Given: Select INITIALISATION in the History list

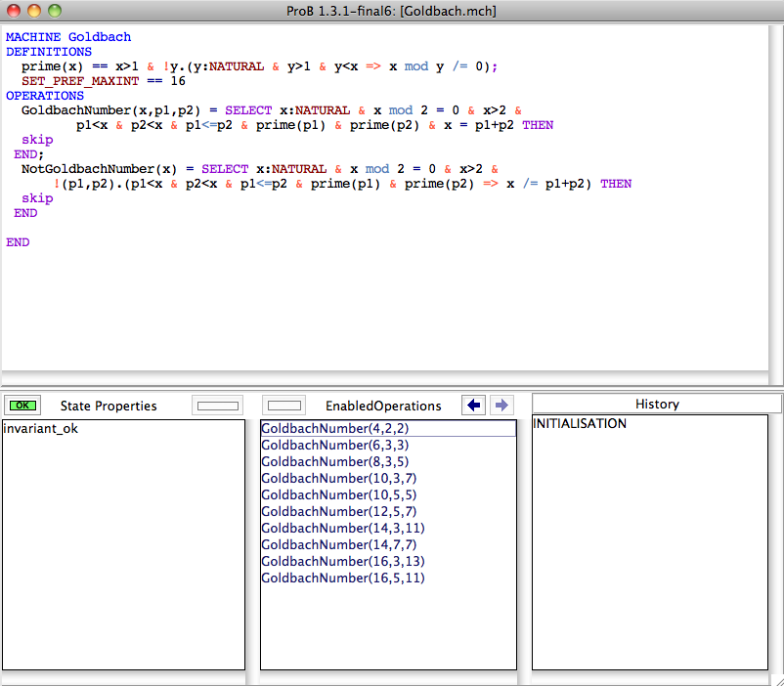Looking at the screenshot, I should tap(580, 424).
